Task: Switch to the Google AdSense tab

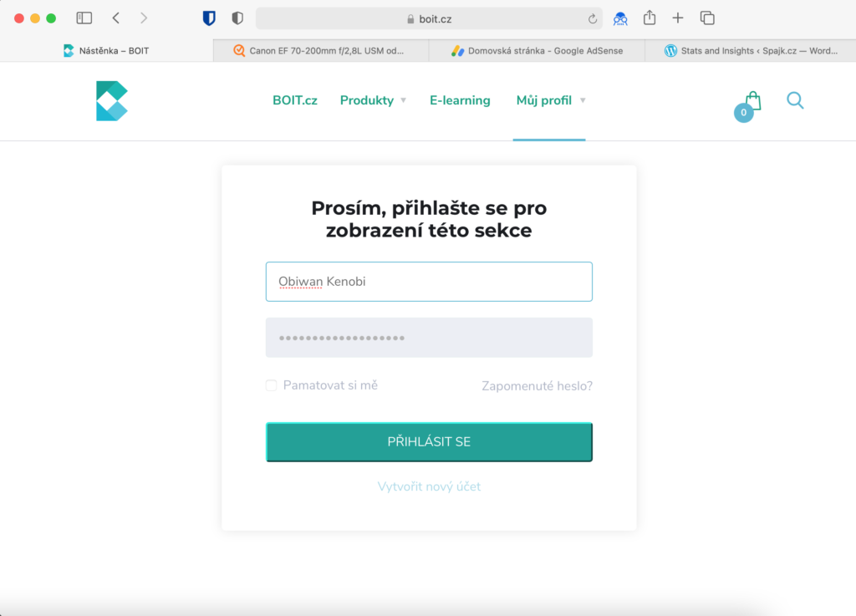Action: pos(538,51)
